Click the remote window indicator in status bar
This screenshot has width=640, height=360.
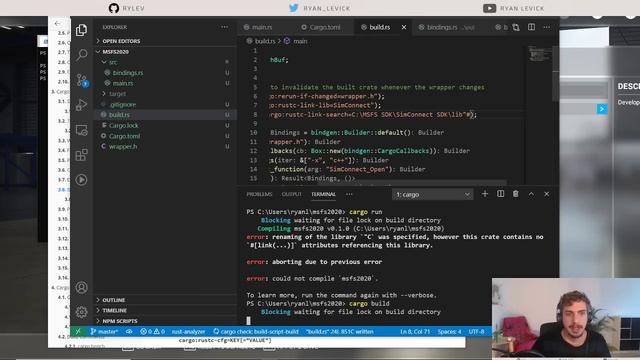78,331
